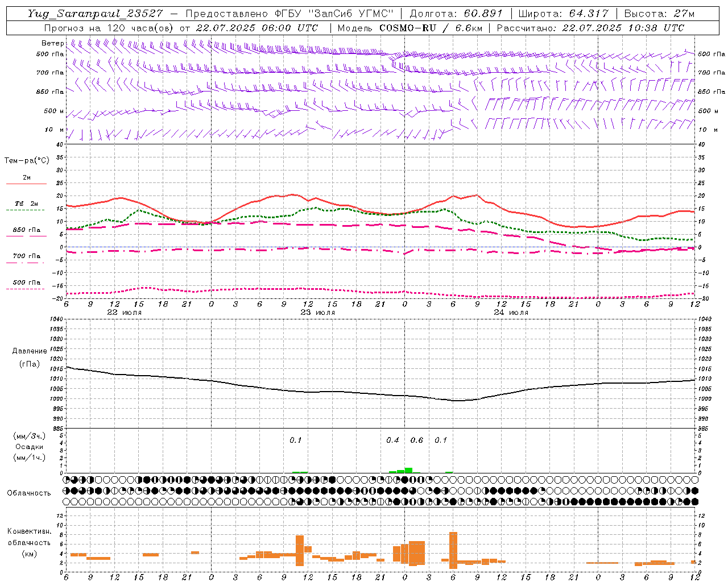728x582 pixels.
Task: Click the elevation label Высота: 27м
Action: click(x=659, y=14)
